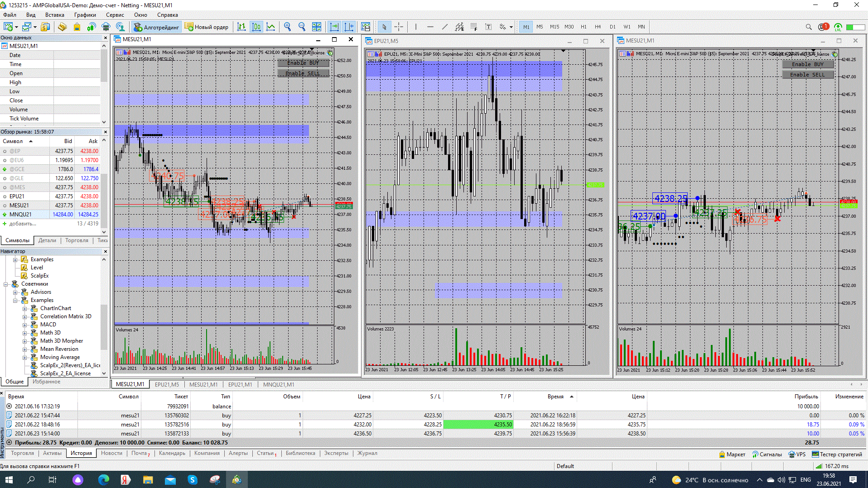Open chart templates toolbar icon
Screen dimensions: 868x488
coord(366,27)
